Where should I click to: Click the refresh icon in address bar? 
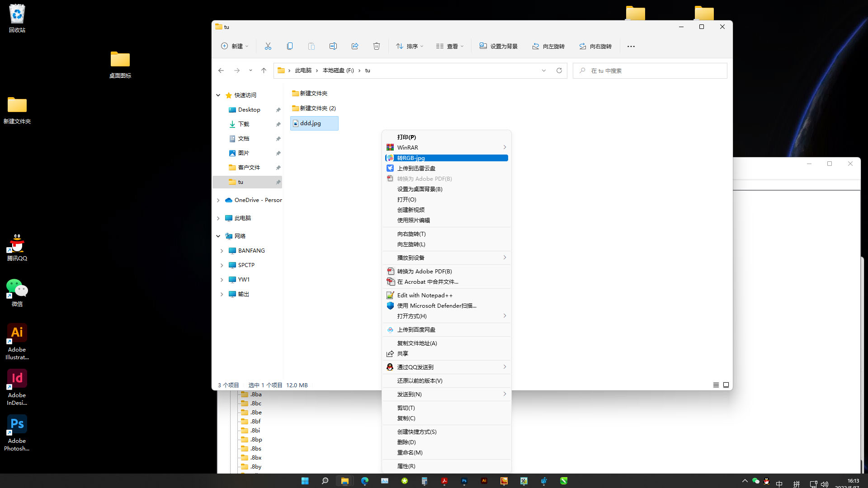pyautogui.click(x=559, y=70)
